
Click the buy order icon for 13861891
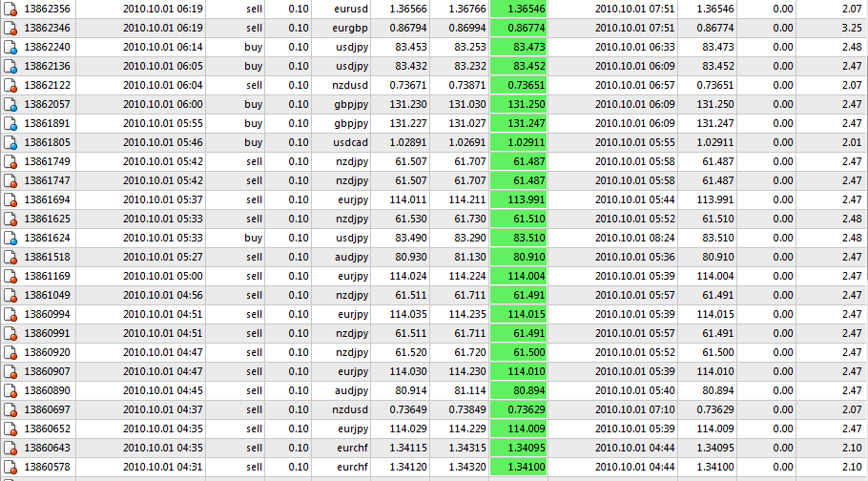10,123
